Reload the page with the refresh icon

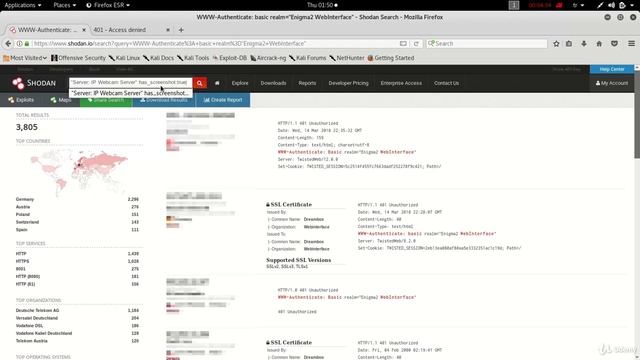pyautogui.click(x=416, y=44)
